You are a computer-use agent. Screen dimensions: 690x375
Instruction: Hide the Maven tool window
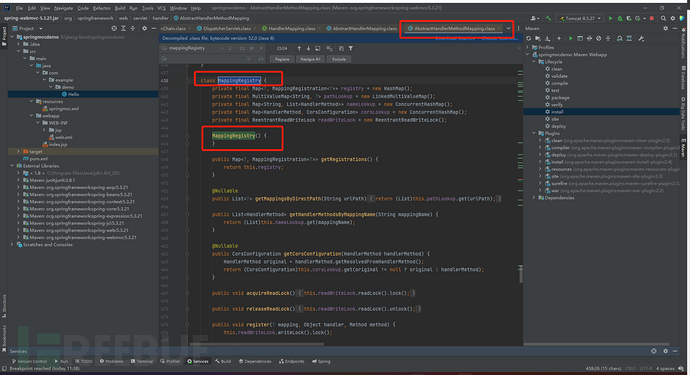tap(675, 28)
